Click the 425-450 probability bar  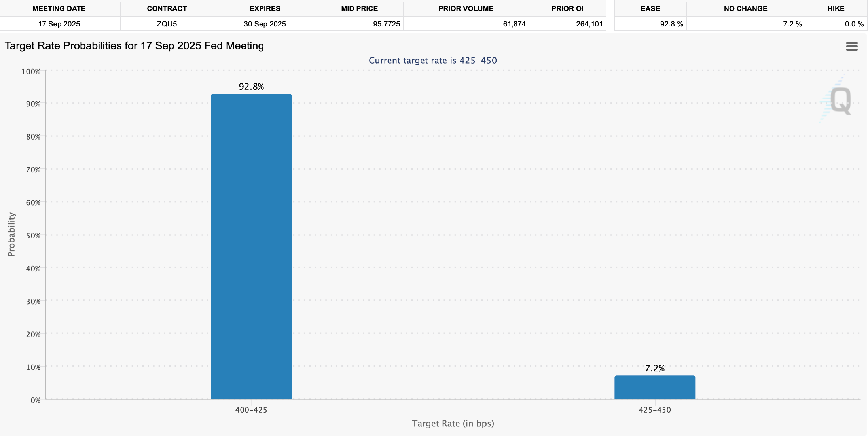654,387
